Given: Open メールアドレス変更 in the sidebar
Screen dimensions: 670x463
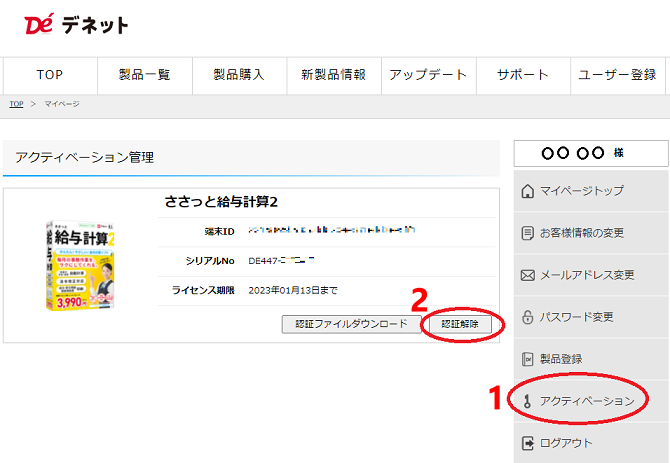Looking at the screenshot, I should (591, 275).
